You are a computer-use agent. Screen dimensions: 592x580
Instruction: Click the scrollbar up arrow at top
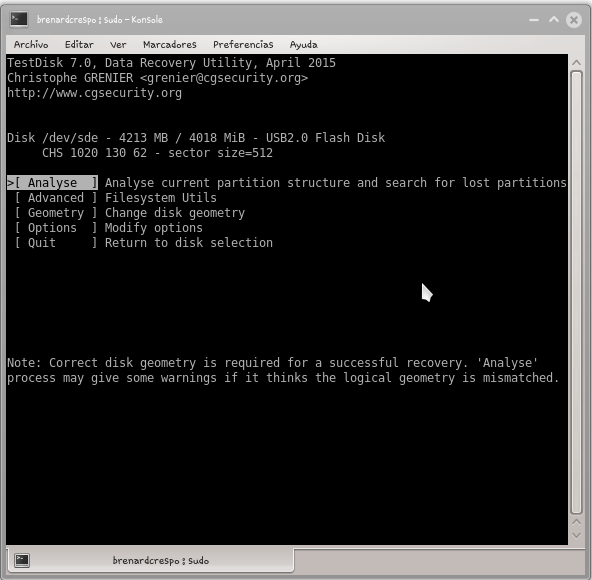[576, 63]
